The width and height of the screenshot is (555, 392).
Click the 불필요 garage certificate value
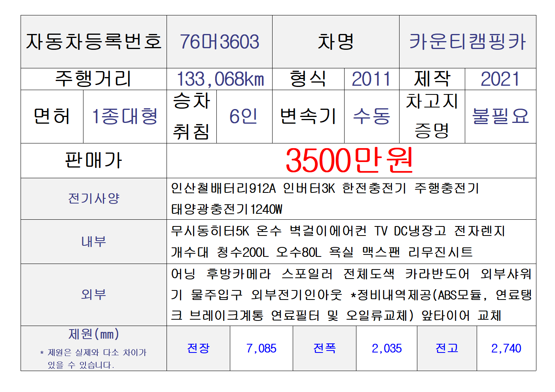pos(500,117)
